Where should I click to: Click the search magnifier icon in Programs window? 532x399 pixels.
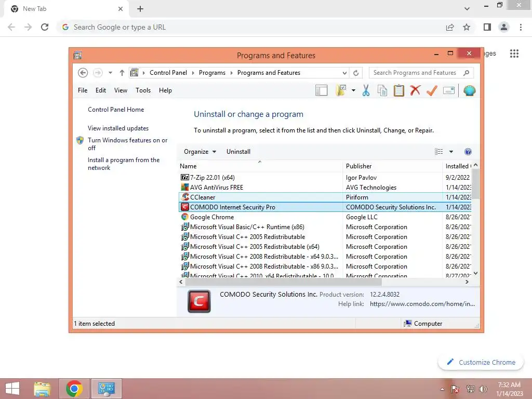[x=467, y=73]
